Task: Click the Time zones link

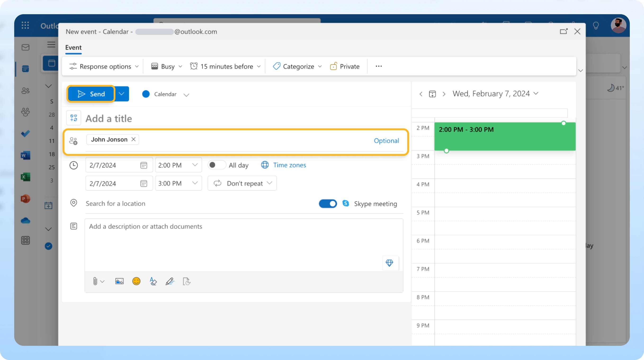Action: coord(289,165)
